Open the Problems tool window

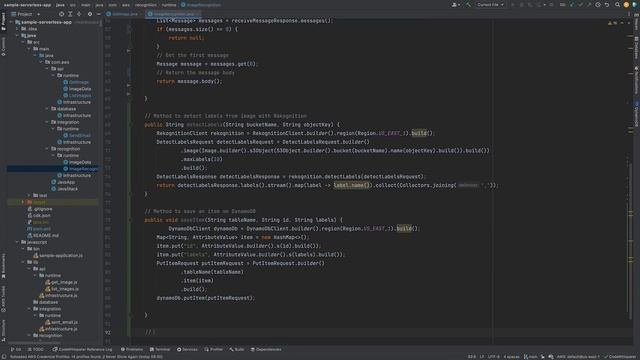coord(131,349)
